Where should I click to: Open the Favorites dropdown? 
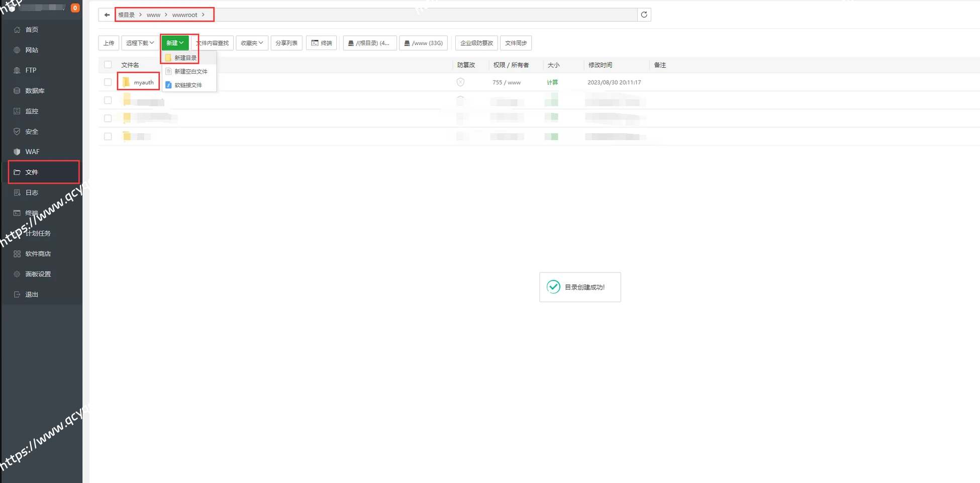[x=252, y=43]
